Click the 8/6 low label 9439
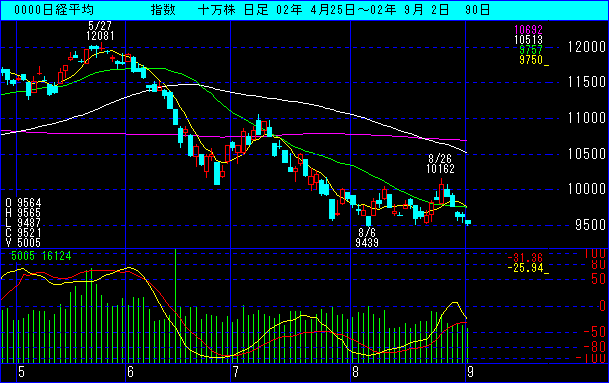The width and height of the screenshot is (609, 383). (367, 243)
